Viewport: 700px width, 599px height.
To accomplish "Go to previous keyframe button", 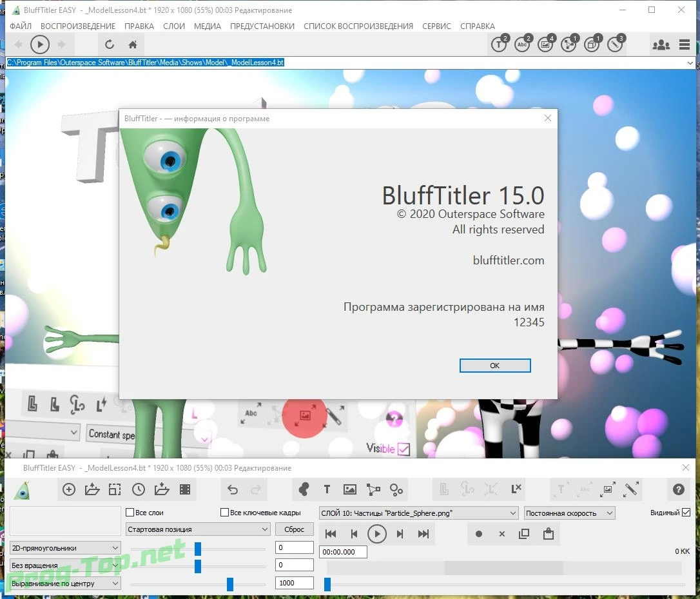I will (x=354, y=534).
